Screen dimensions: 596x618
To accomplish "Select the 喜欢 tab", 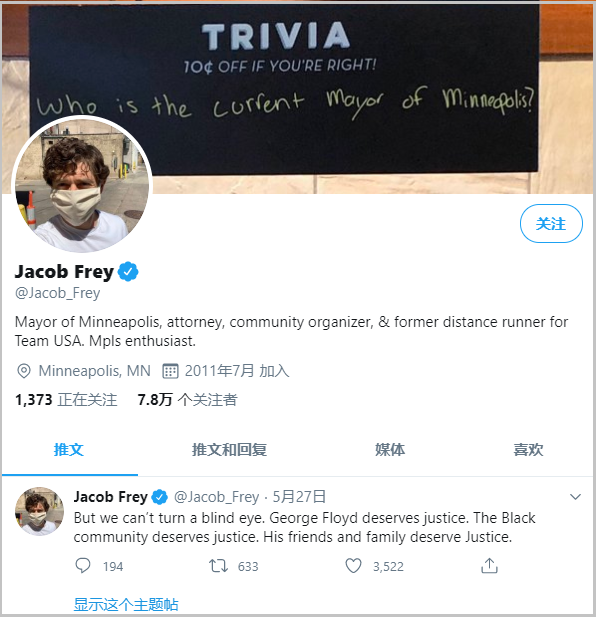I will pyautogui.click(x=528, y=450).
